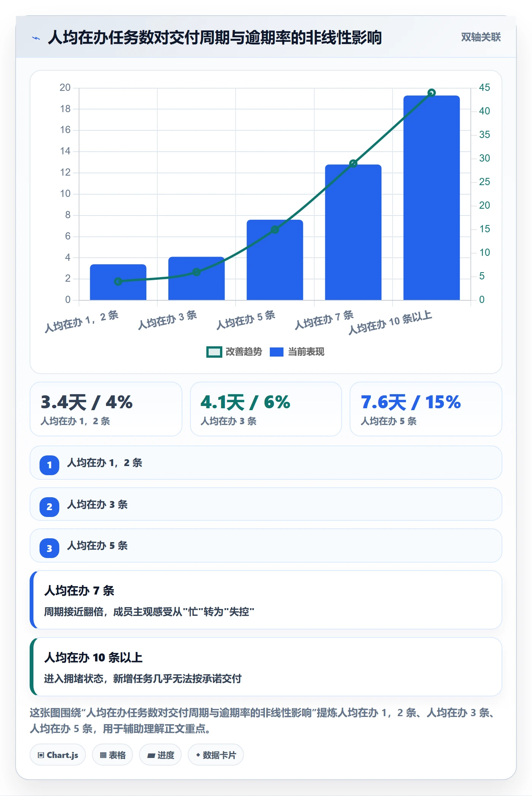
Task: Click the 双轴关联 label in the header
Action: coord(481,37)
